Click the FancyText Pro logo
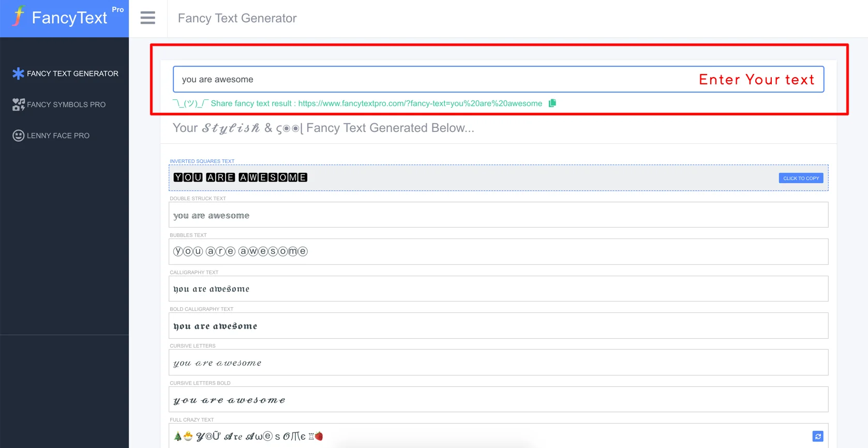The width and height of the screenshot is (868, 448). (68, 17)
